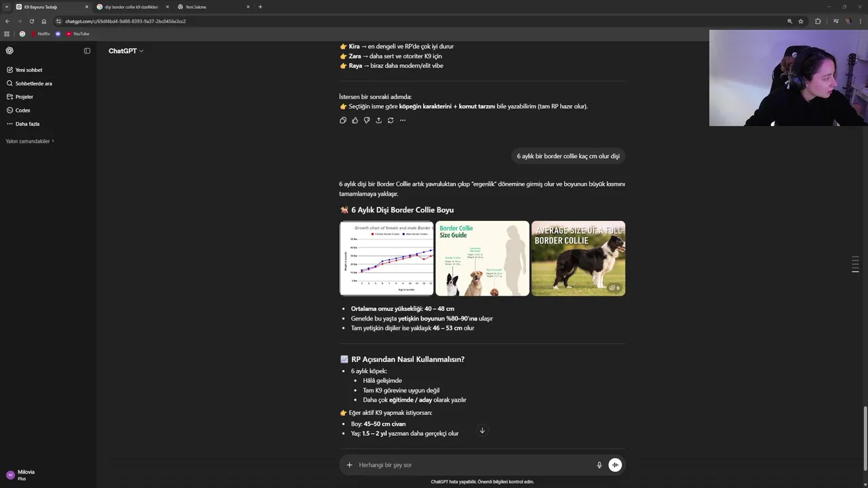
Task: Give the response a thumbs down
Action: tap(367, 120)
